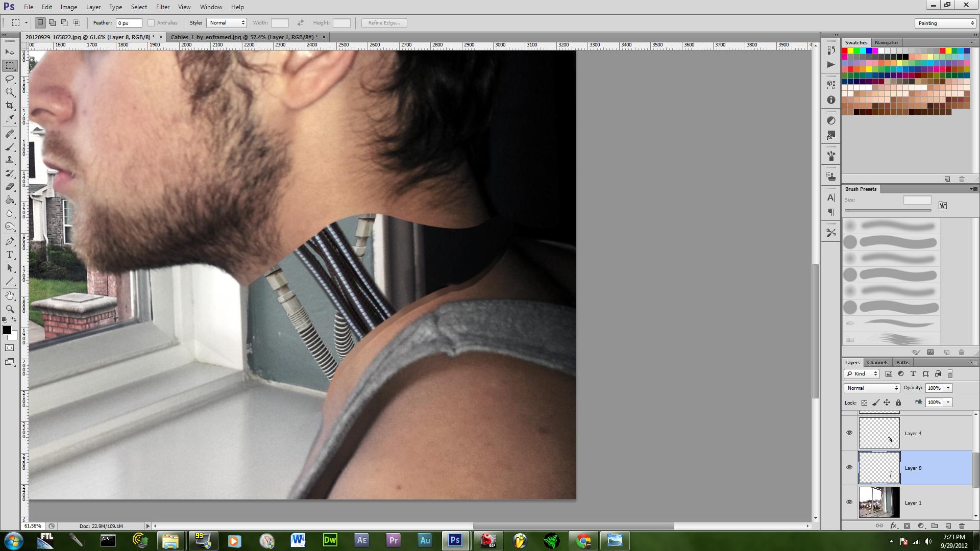Click the Feather input field

click(x=129, y=23)
